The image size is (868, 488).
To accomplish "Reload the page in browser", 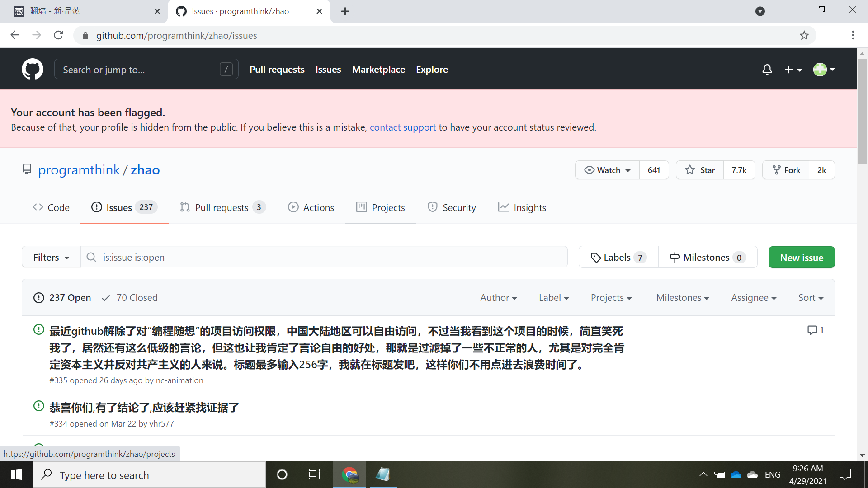I will pos(58,35).
